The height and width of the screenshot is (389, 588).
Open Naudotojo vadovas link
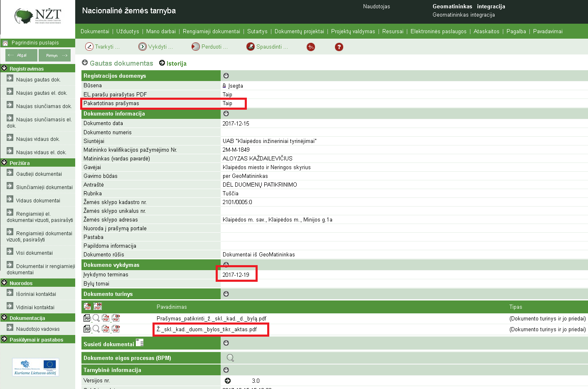point(38,329)
